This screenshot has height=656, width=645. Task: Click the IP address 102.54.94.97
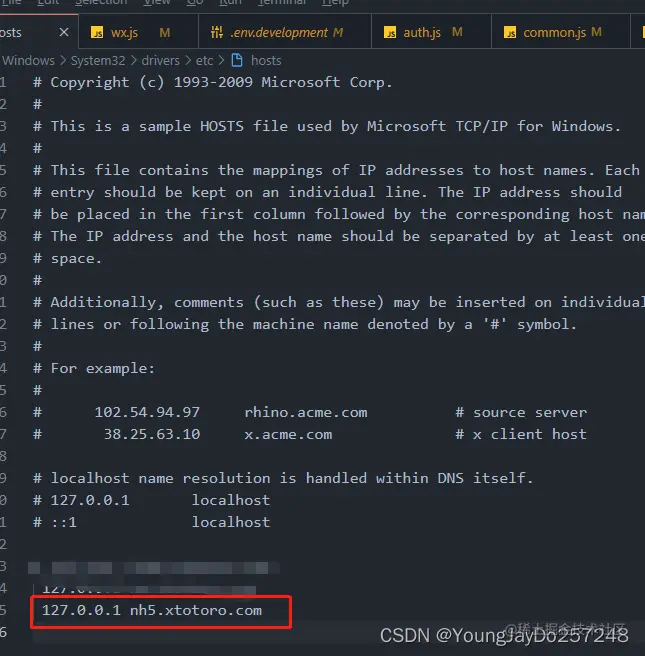(x=147, y=413)
